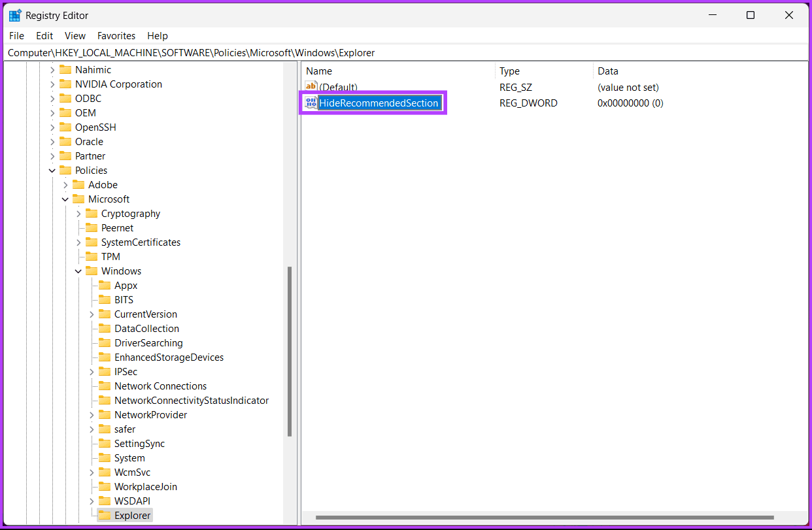The width and height of the screenshot is (812, 530).
Task: Select the NetworkProvider key
Action: [x=150, y=415]
